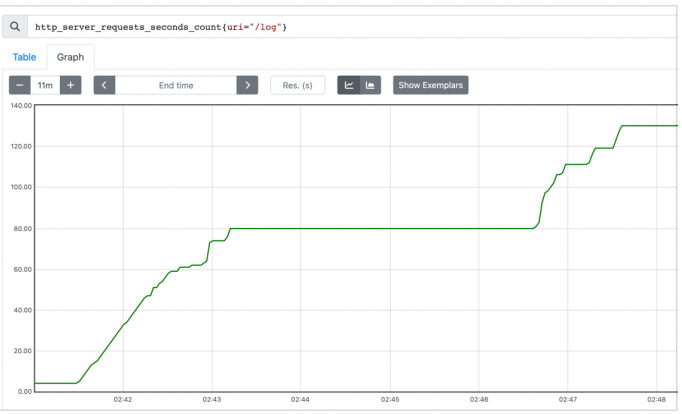Decrease the time range with minus button
This screenshot has width=682, height=414.
click(20, 85)
